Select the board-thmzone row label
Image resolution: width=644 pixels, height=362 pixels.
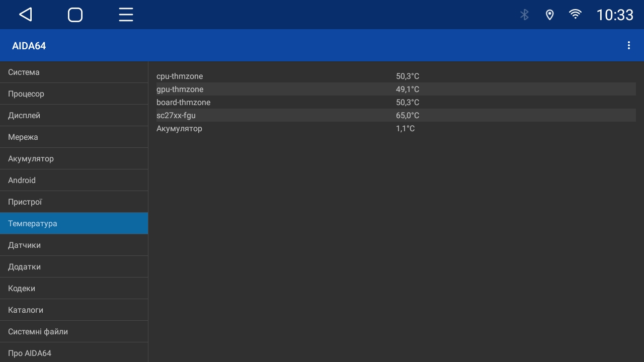184,102
